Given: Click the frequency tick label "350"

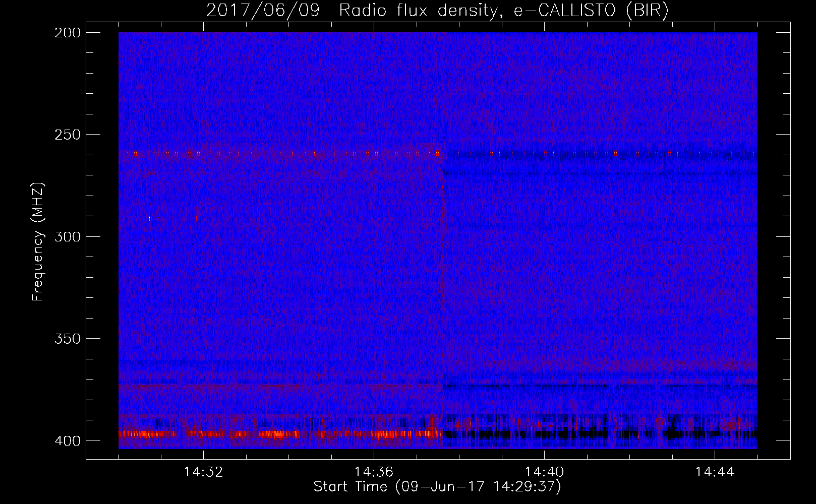Looking at the screenshot, I should point(67,338).
